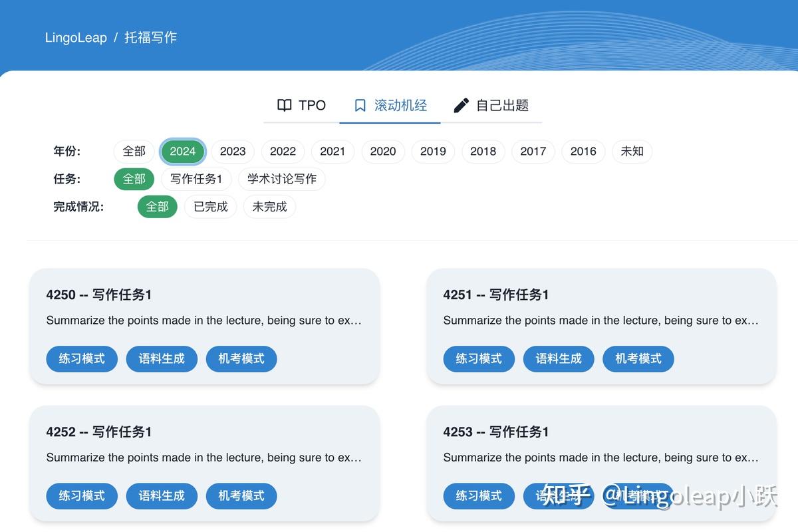798x532 pixels.
Task: Launch 机考模式 for question 4251
Action: (638, 358)
